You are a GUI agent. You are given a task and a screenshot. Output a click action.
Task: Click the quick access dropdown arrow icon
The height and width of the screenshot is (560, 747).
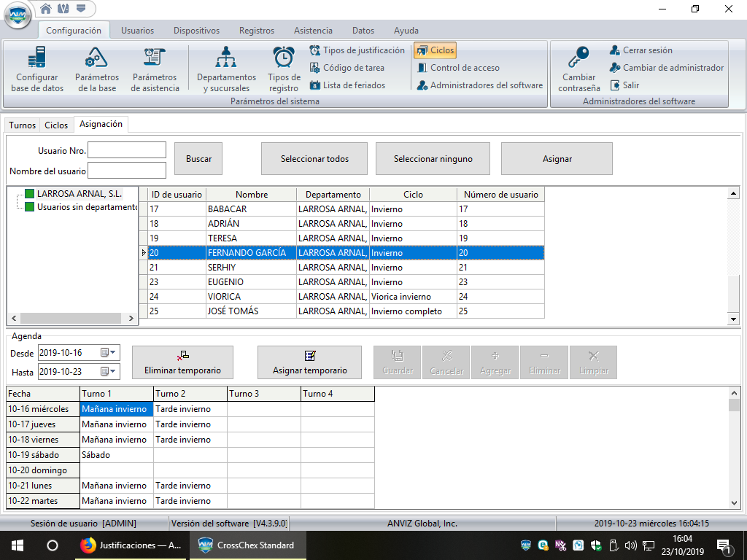click(80, 9)
